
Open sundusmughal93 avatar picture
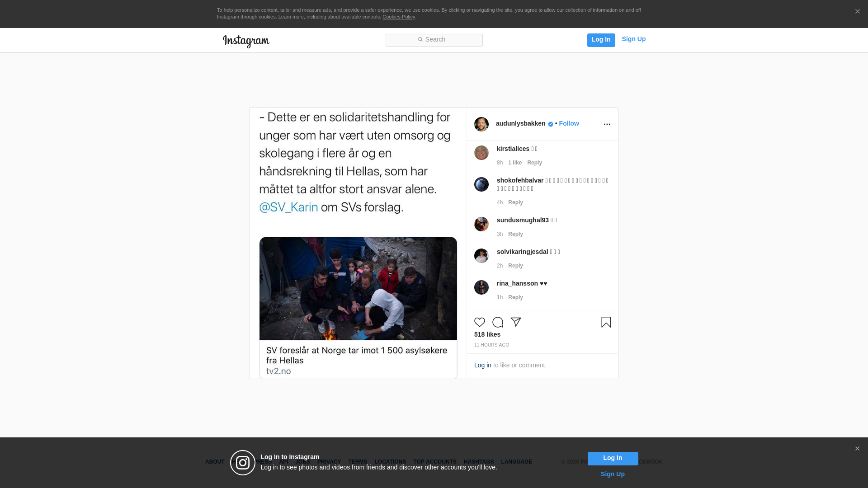[481, 224]
